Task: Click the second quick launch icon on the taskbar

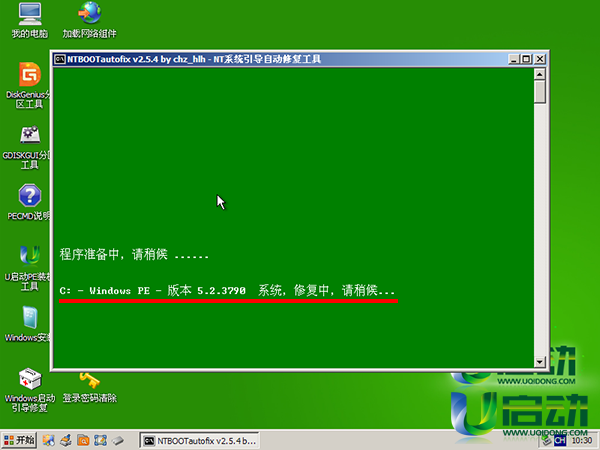Action: tap(66, 440)
